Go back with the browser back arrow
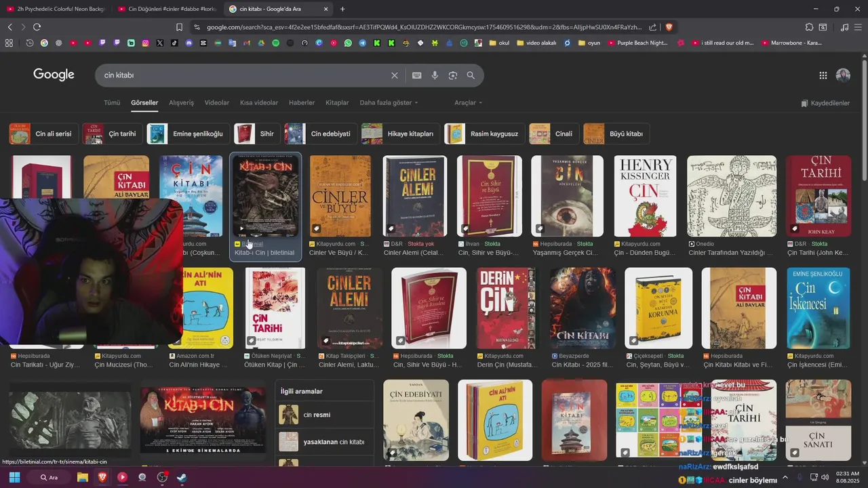This screenshot has height=488, width=868. 9,27
